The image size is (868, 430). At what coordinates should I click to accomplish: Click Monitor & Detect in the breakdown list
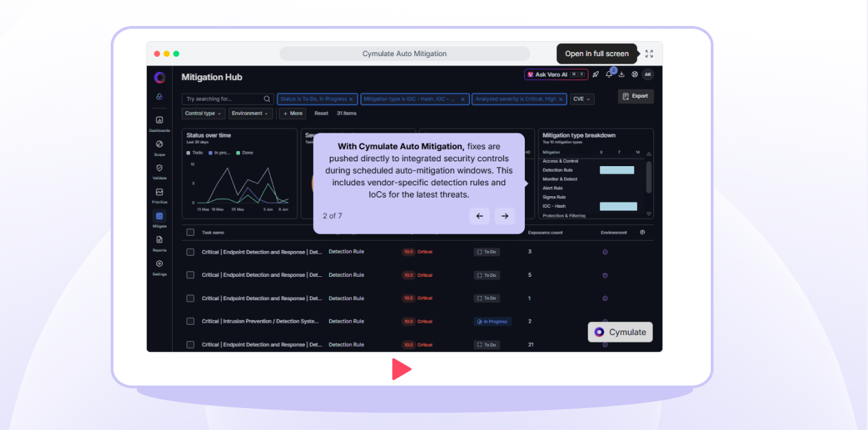pyautogui.click(x=560, y=179)
